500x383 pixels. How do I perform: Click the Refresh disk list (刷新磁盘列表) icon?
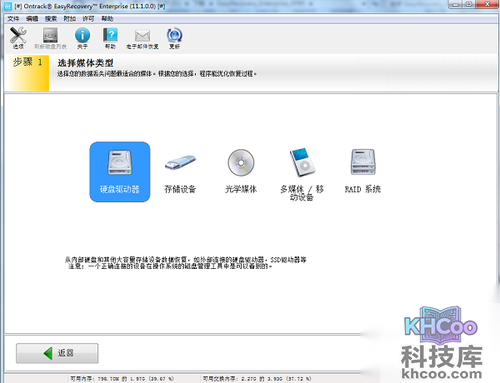pyautogui.click(x=50, y=38)
